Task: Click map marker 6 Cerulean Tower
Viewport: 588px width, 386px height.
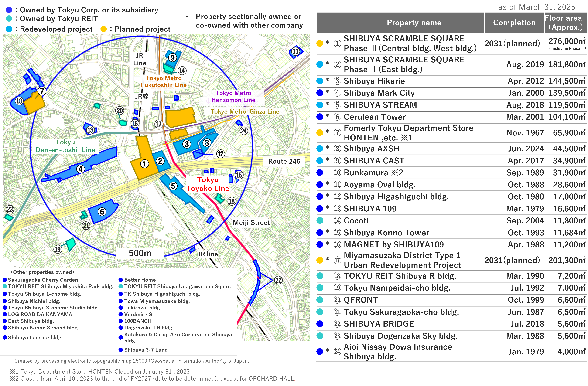Action: [102, 212]
